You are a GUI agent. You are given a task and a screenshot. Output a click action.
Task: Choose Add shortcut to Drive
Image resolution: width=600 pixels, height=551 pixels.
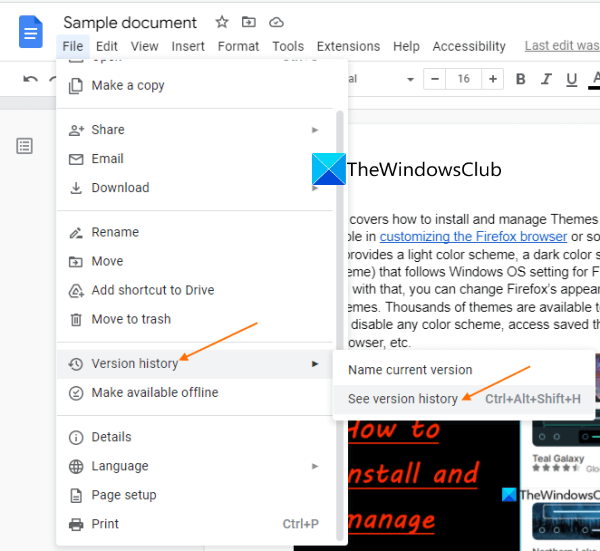click(x=194, y=290)
